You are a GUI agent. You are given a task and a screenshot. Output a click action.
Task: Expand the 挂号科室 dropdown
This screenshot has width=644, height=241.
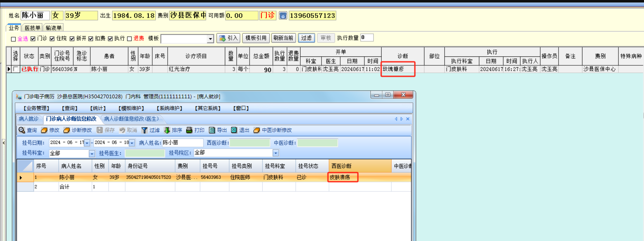coord(92,154)
